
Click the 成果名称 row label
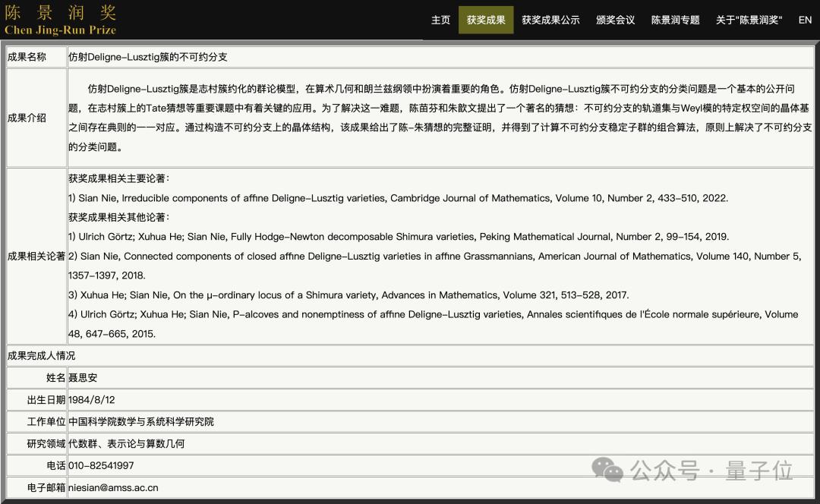coord(27,57)
